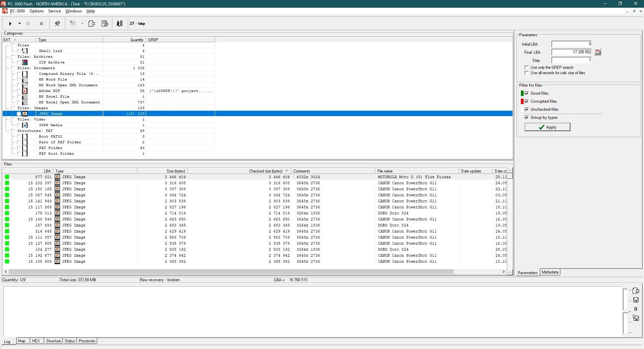The image size is (644, 349).
Task: Open the Service menu
Action: pyautogui.click(x=54, y=11)
